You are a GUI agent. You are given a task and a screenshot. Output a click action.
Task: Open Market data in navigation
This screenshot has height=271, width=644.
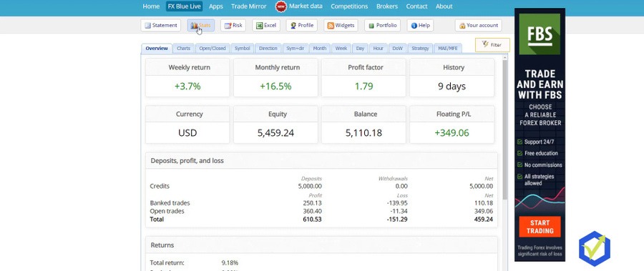click(x=306, y=6)
